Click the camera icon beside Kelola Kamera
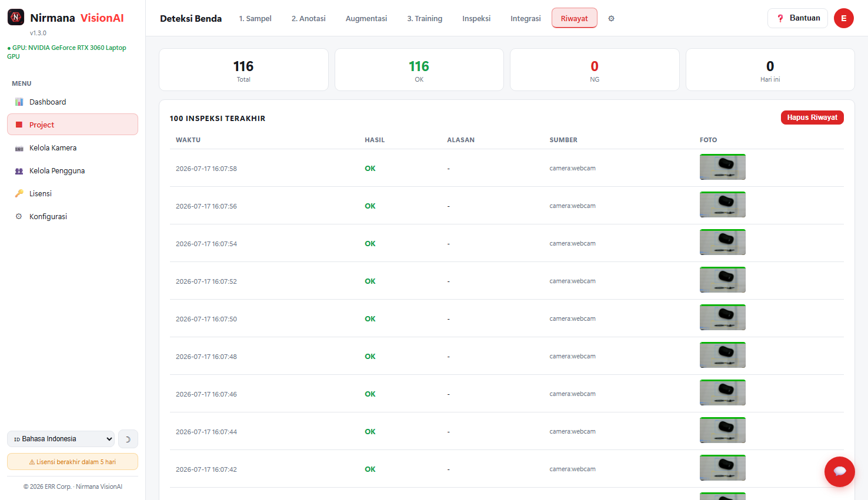 19,148
